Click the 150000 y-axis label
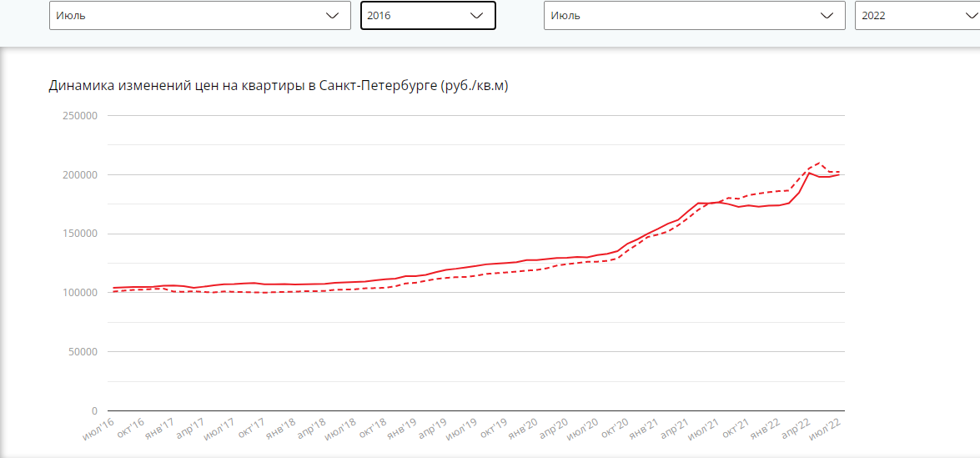The image size is (980, 458). pos(79,234)
